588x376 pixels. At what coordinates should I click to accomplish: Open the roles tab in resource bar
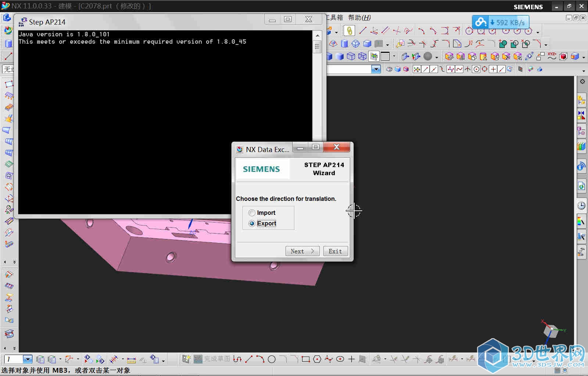(x=581, y=252)
